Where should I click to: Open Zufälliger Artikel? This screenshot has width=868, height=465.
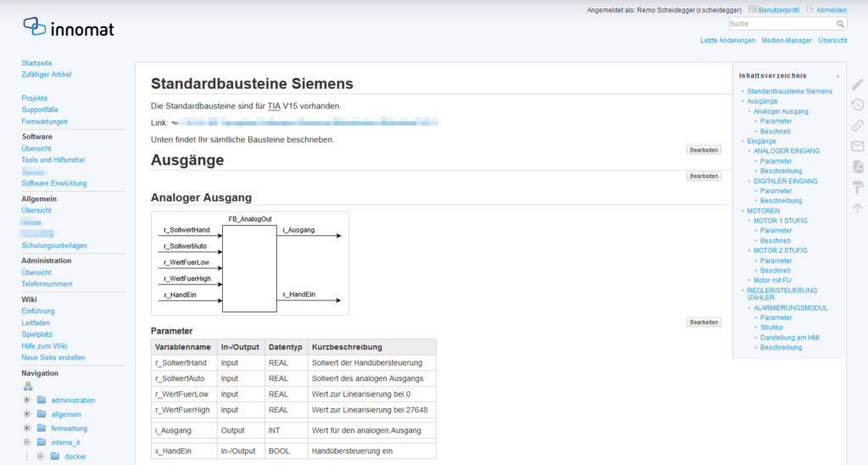click(47, 75)
